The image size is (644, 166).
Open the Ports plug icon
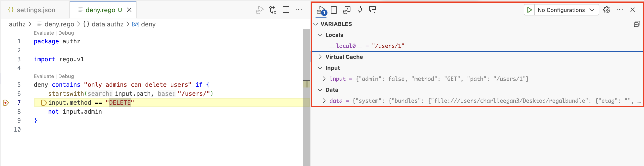(360, 10)
